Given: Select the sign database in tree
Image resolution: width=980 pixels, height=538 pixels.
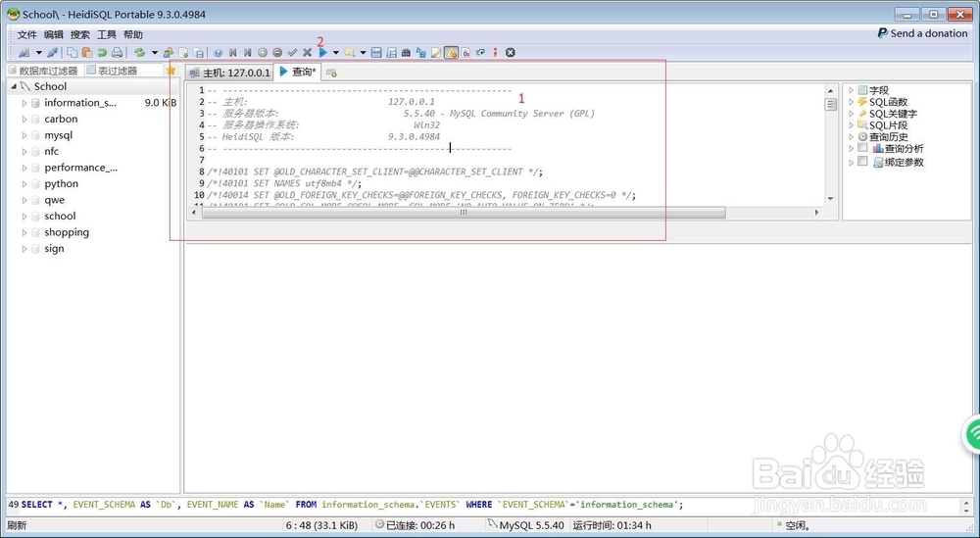Looking at the screenshot, I should pos(54,249).
